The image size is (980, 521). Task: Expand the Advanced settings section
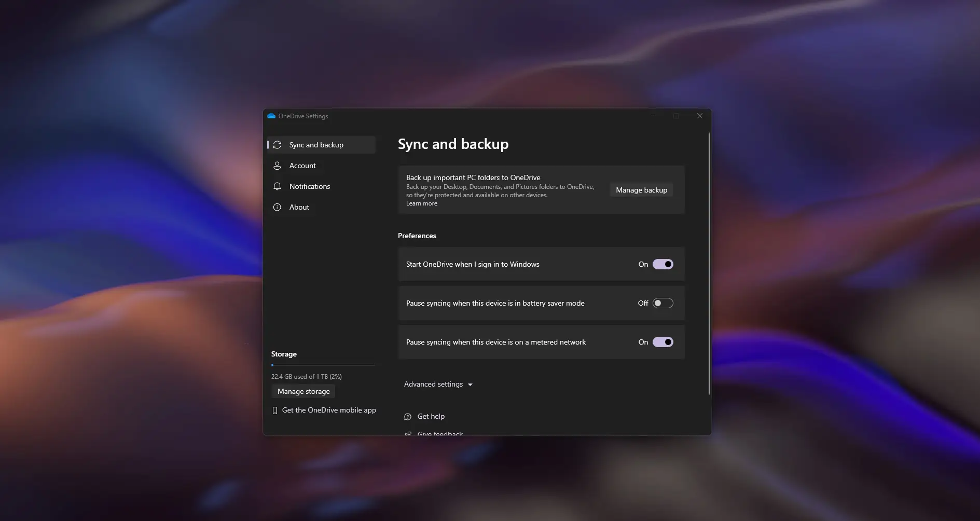[x=438, y=384]
